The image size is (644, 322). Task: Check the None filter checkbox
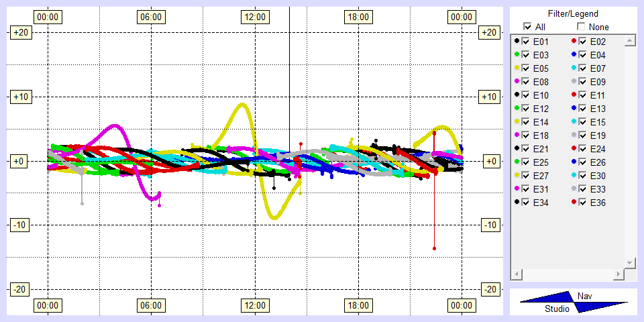(x=581, y=27)
